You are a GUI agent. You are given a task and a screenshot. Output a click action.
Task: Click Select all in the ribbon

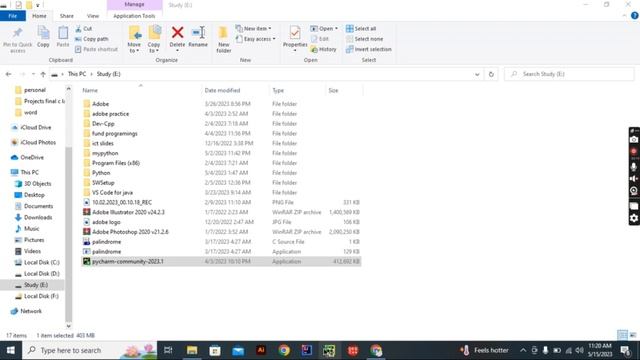[x=361, y=29]
